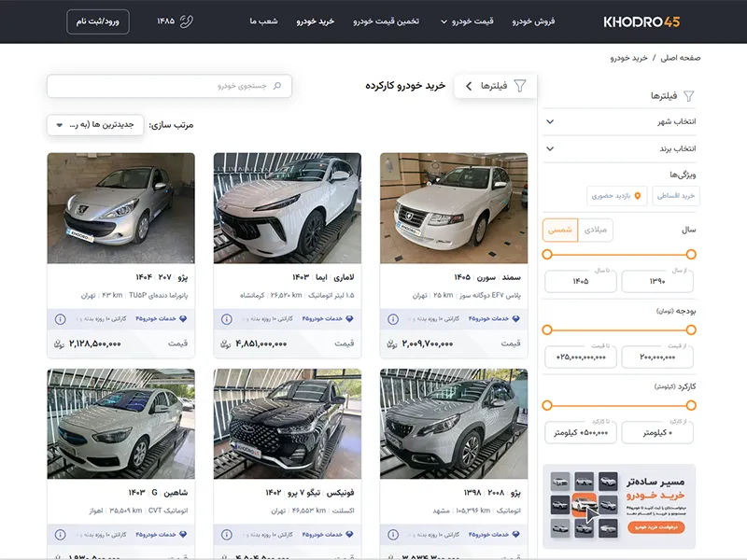The image size is (747, 560).
Task: Open the white سمند سورن car photo
Action: (454, 208)
